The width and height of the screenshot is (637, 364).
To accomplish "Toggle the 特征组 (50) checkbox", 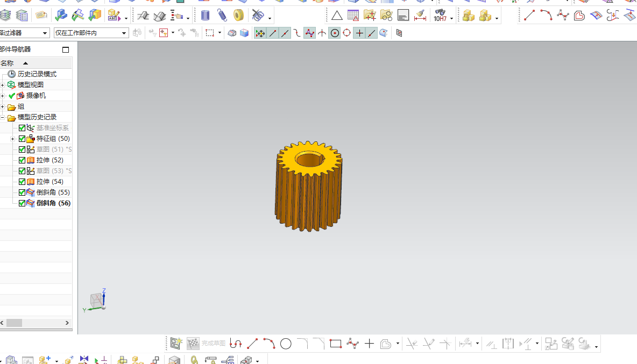I will (x=22, y=139).
